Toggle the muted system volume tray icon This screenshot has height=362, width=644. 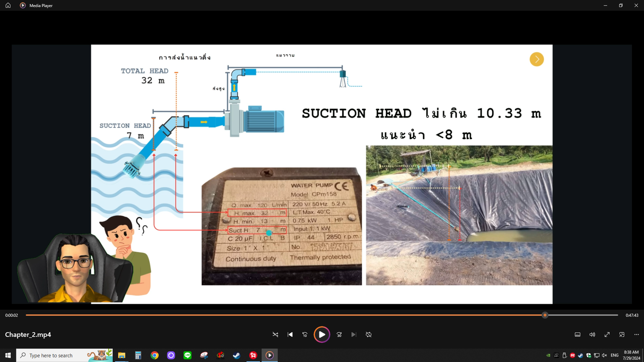tap(604, 355)
